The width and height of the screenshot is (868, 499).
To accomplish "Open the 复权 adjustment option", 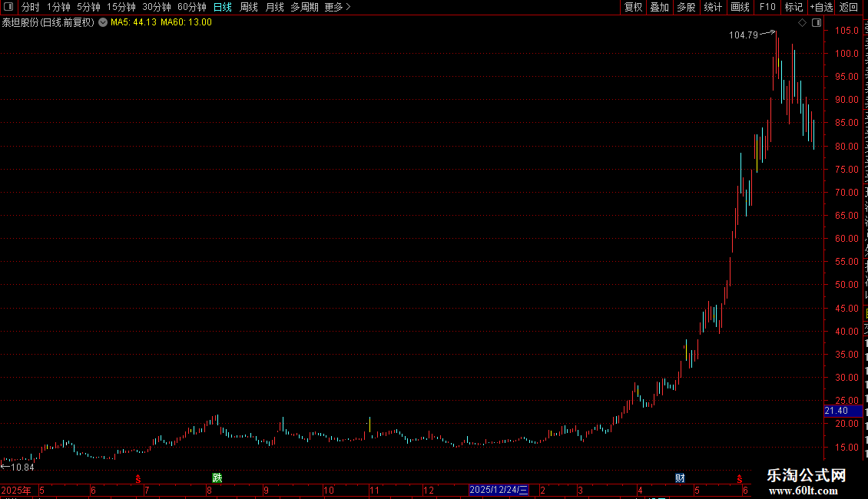I will click(633, 7).
